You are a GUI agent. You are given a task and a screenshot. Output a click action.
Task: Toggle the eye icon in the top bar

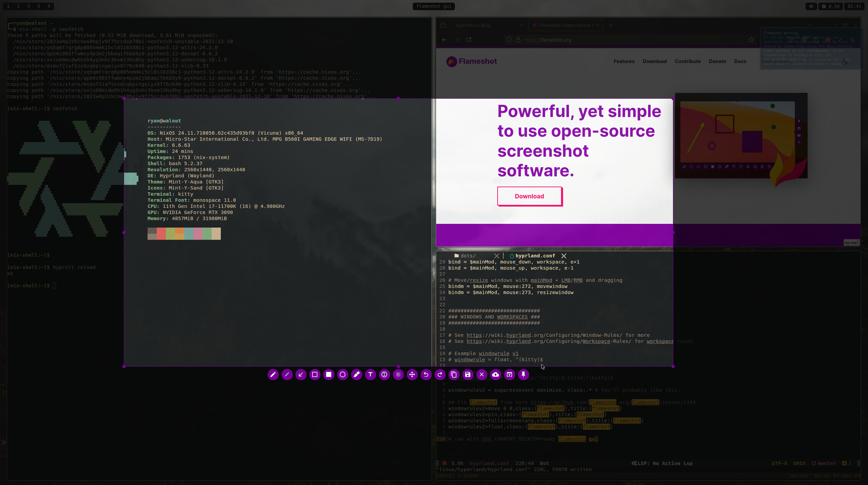click(811, 6)
